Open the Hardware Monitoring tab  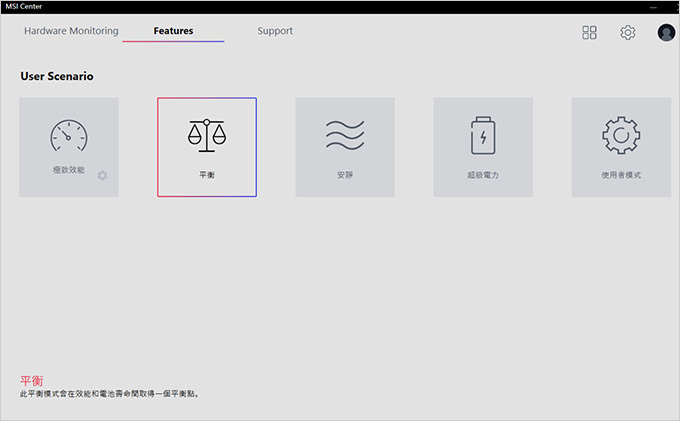pos(71,31)
